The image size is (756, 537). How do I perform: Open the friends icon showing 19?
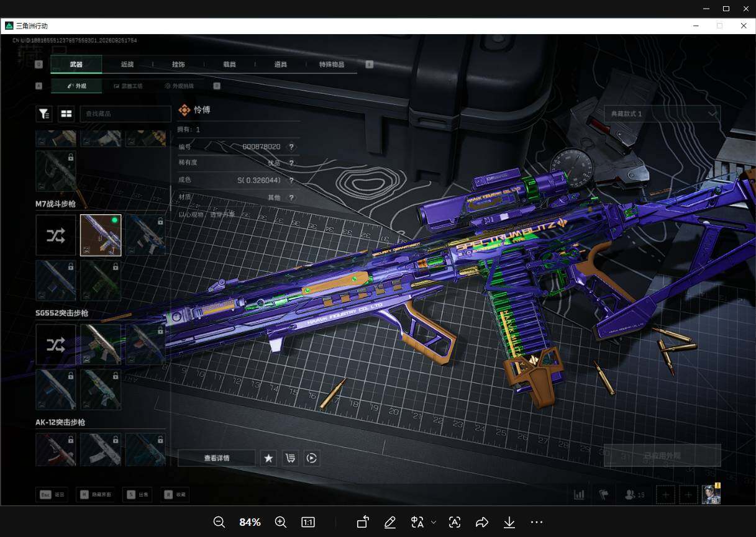pyautogui.click(x=634, y=495)
